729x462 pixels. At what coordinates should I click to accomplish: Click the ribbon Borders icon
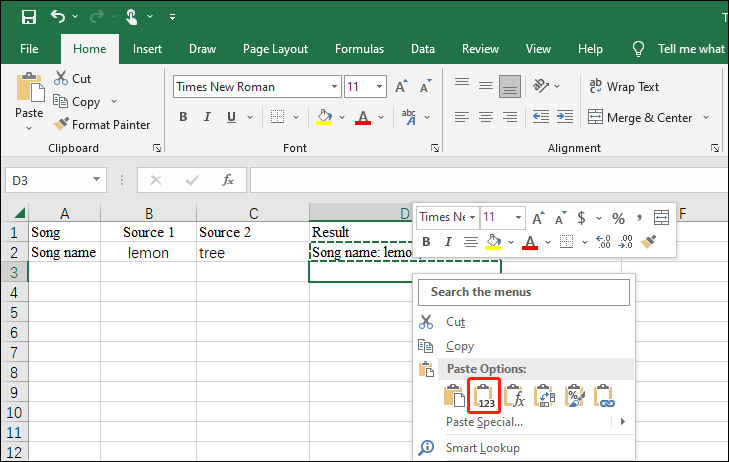point(278,117)
